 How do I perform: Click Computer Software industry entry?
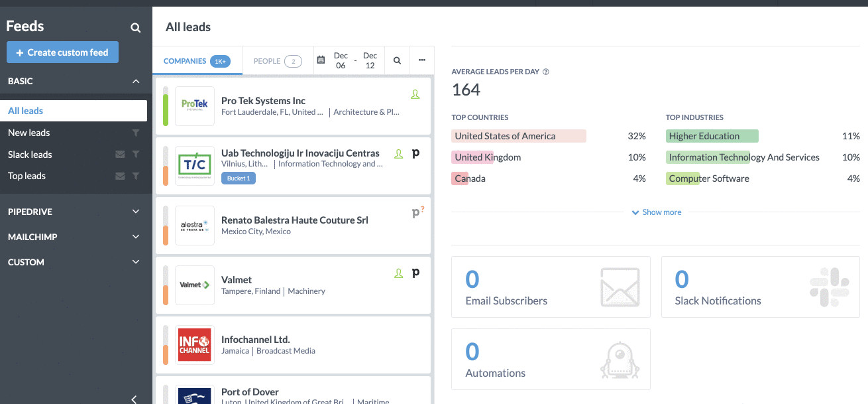709,178
